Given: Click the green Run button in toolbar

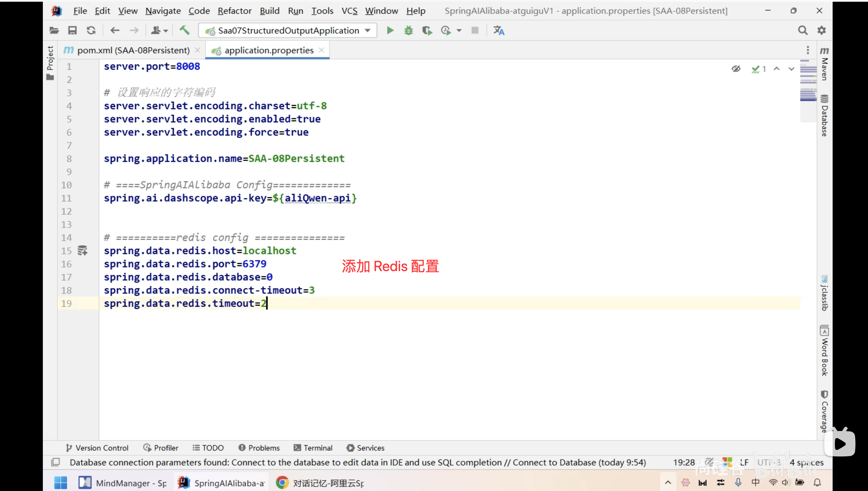Looking at the screenshot, I should [x=390, y=30].
